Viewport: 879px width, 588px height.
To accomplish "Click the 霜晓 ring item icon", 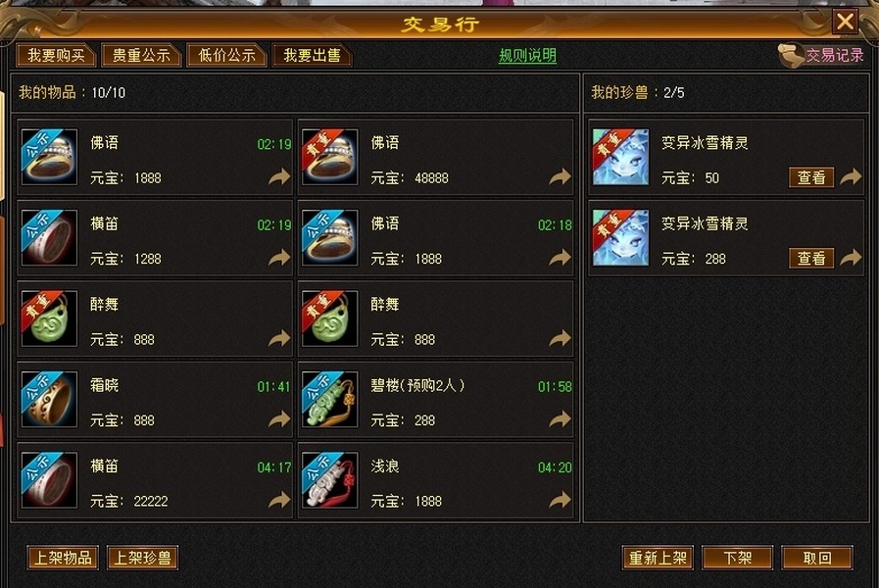I will point(49,400).
